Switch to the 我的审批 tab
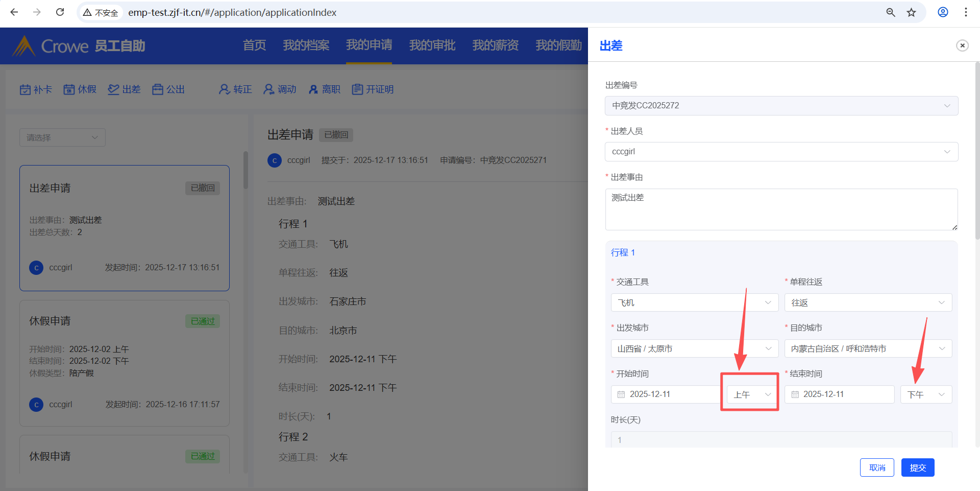 (x=432, y=45)
